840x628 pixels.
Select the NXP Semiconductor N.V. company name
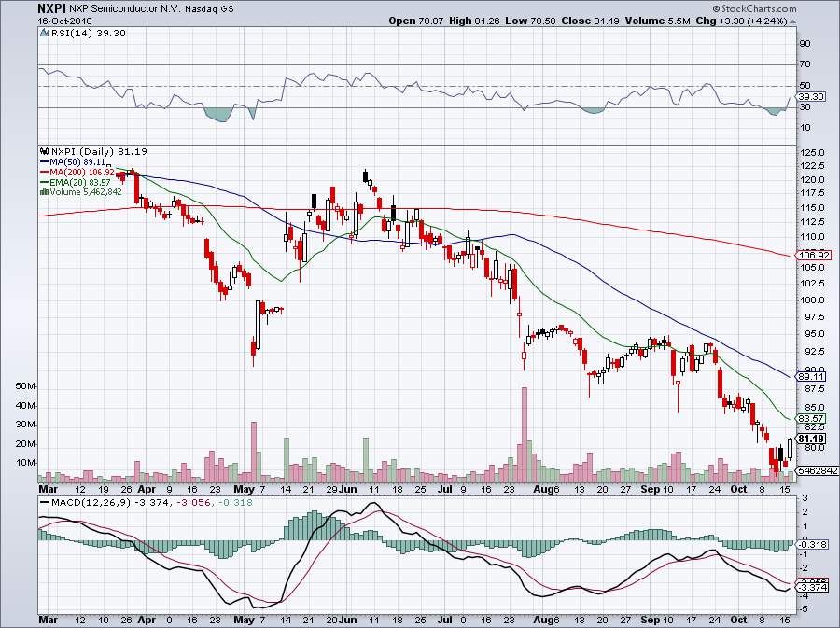[x=126, y=9]
